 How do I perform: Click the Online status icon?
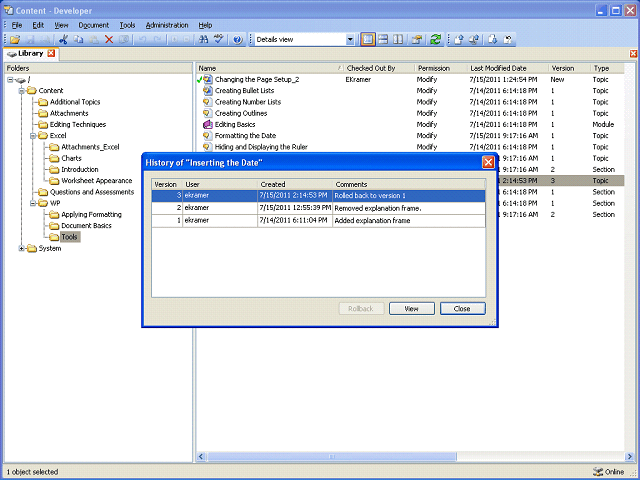click(598, 472)
